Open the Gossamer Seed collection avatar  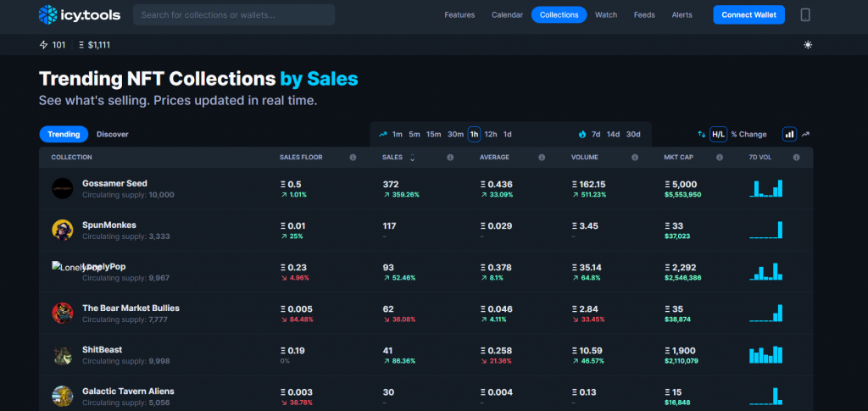coord(63,189)
